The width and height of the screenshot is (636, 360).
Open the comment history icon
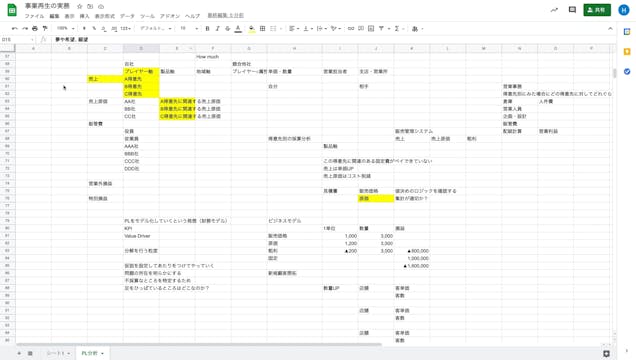point(572,10)
